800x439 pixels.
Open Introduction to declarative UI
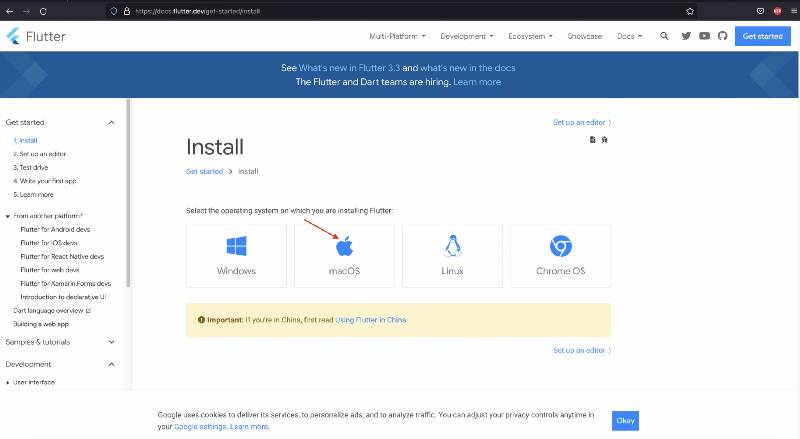[63, 297]
